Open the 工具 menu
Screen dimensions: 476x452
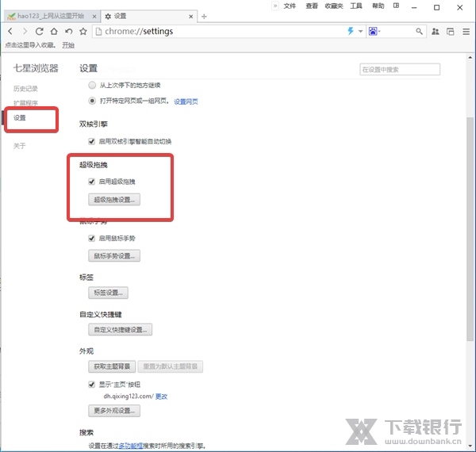pos(356,6)
